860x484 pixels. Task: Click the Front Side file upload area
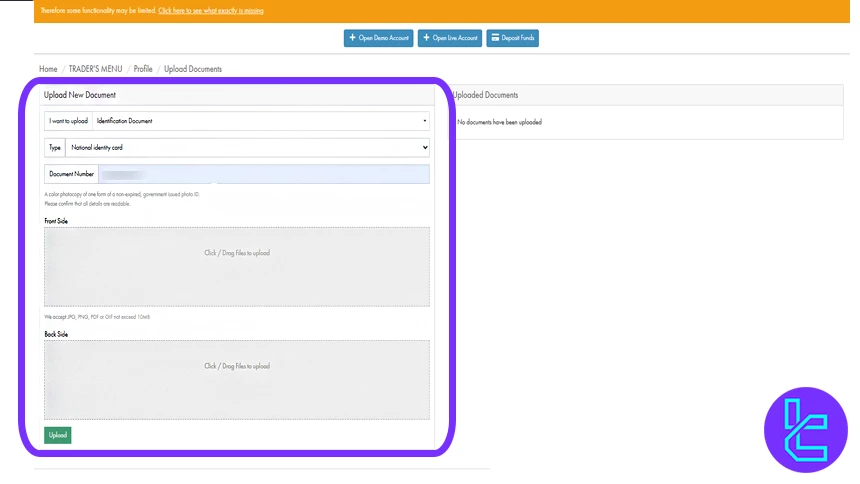pyautogui.click(x=237, y=267)
